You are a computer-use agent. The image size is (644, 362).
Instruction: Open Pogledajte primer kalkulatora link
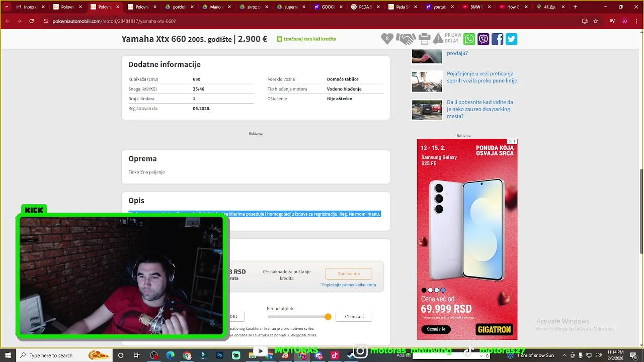point(348,285)
